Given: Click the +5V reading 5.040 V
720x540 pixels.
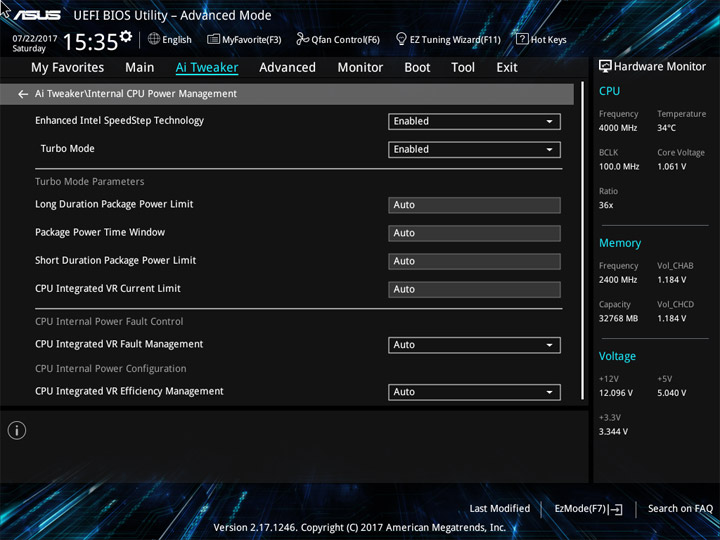Looking at the screenshot, I should [x=671, y=393].
